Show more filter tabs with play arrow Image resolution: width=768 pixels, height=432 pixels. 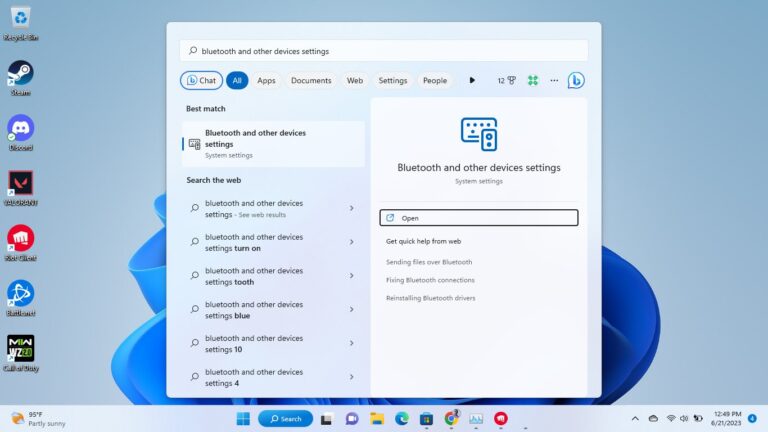(x=472, y=80)
